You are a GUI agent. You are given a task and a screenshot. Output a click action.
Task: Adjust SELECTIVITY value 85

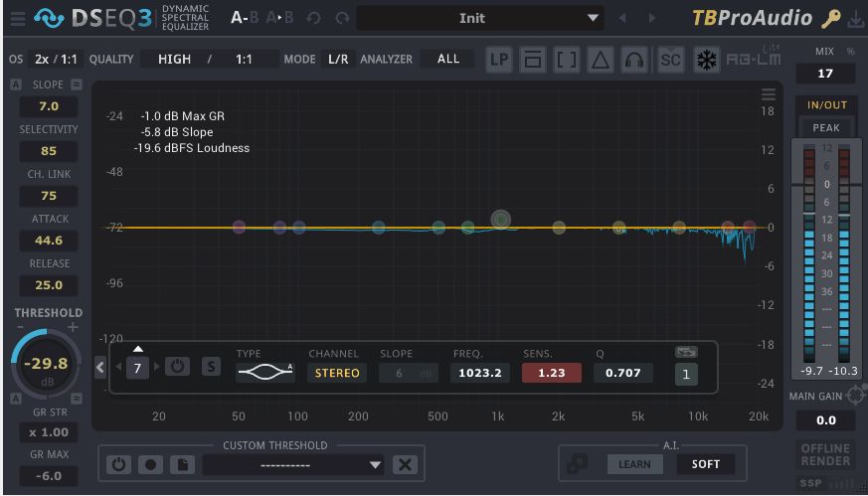(49, 151)
